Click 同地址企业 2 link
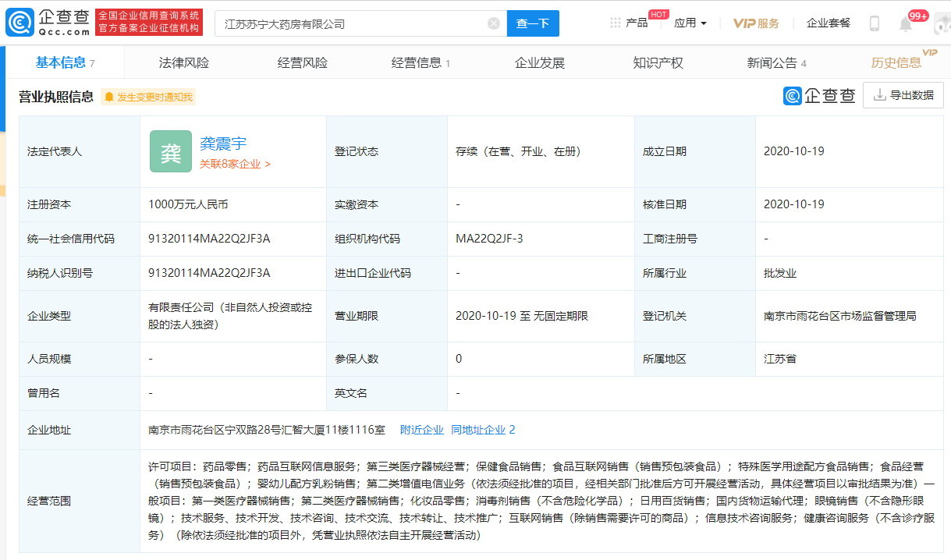The width and height of the screenshot is (951, 560). 483,430
